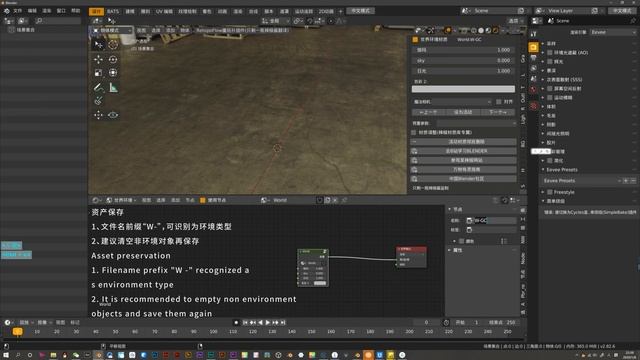The height and width of the screenshot is (360, 640).
Task: Click the eye icon in the viewport toolbar
Action: [113, 115]
